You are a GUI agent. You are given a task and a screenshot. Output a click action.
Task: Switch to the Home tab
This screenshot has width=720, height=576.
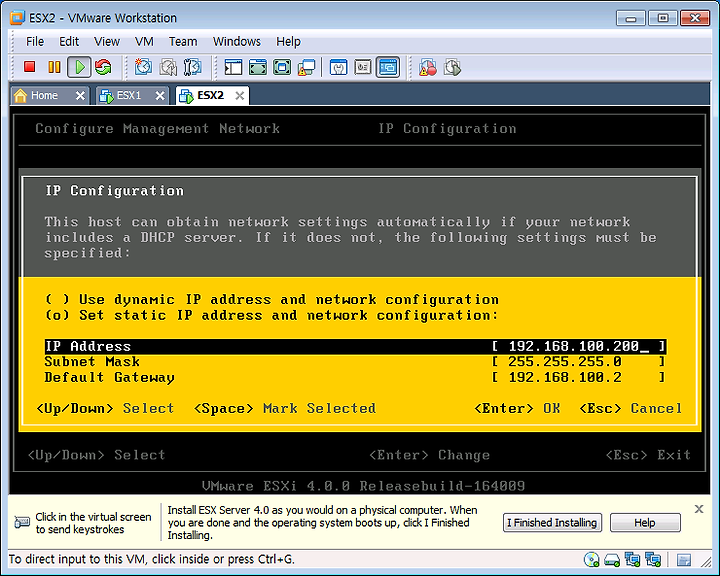click(44, 96)
